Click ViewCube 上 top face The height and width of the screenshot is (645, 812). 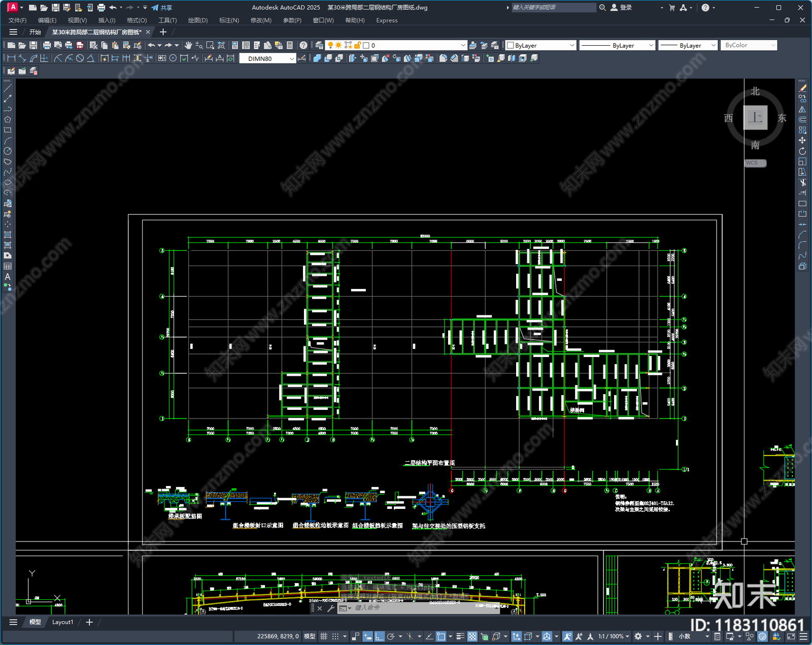click(x=755, y=118)
